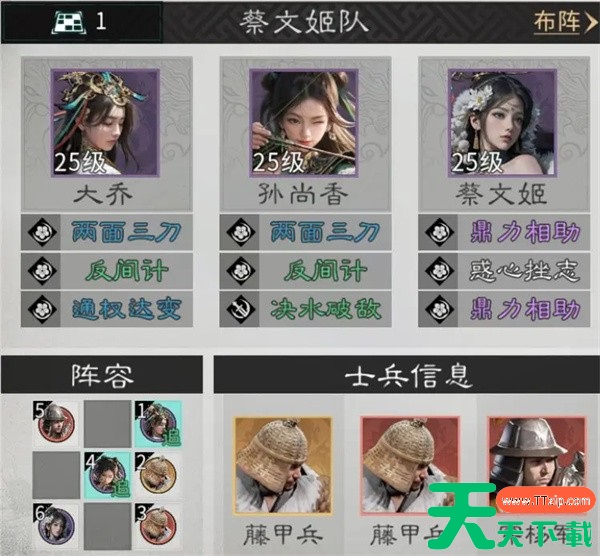Click the formation grid icon beside number 1
Screen dimensions: 600x556
coord(68,22)
